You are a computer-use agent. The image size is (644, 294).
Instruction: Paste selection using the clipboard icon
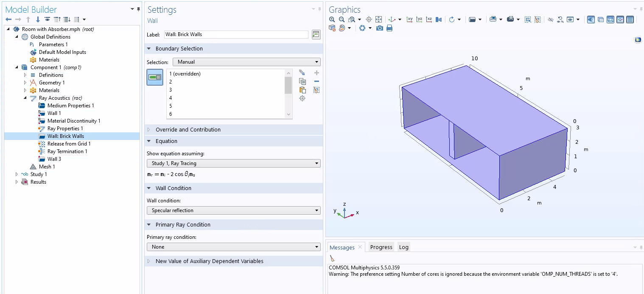click(302, 90)
